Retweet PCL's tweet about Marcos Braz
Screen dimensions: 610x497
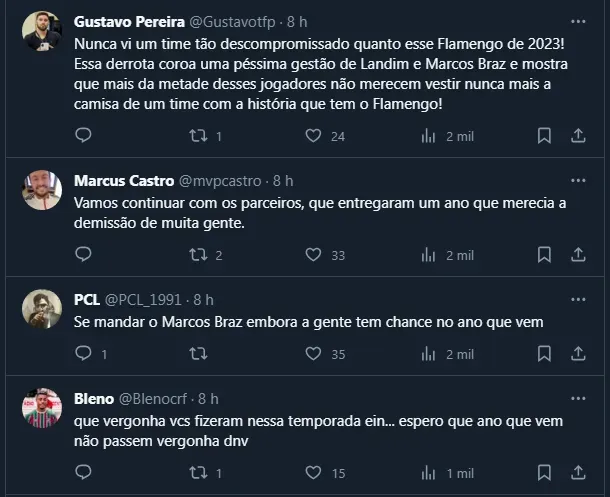(x=198, y=353)
